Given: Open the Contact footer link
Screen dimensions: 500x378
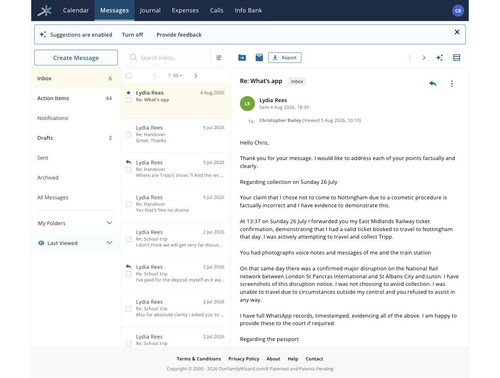Looking at the screenshot, I should 314,359.
